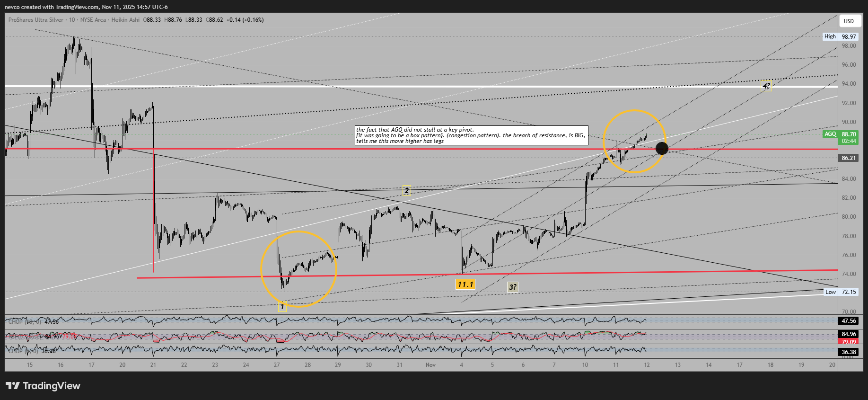Click the '1' label below the yellow circle
The height and width of the screenshot is (400, 868).
282,307
